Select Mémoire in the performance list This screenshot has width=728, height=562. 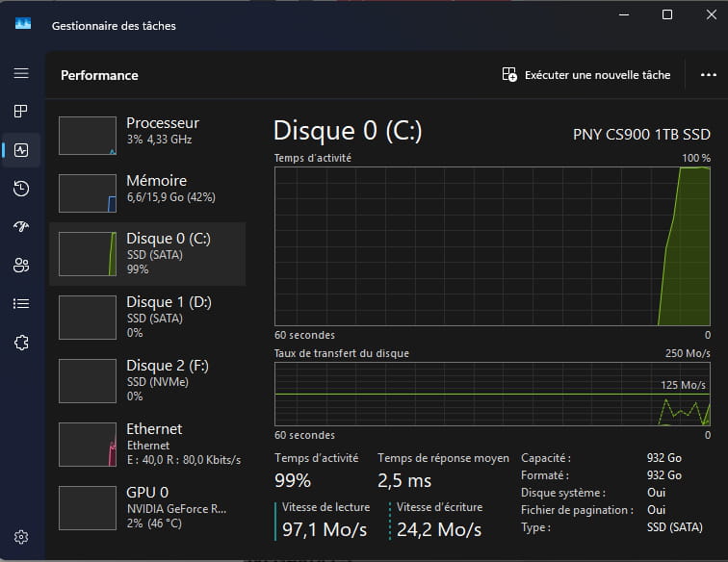pyautogui.click(x=147, y=191)
